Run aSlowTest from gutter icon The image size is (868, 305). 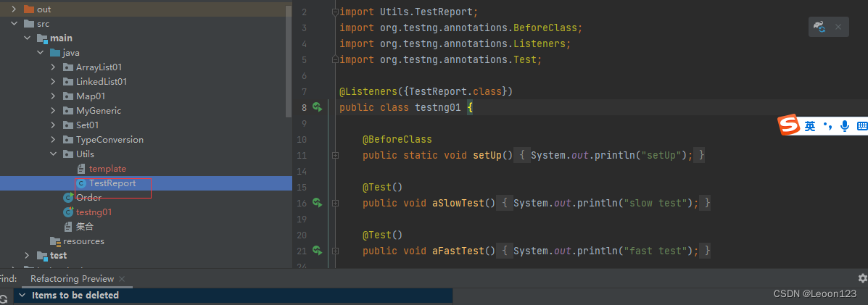pyautogui.click(x=317, y=203)
